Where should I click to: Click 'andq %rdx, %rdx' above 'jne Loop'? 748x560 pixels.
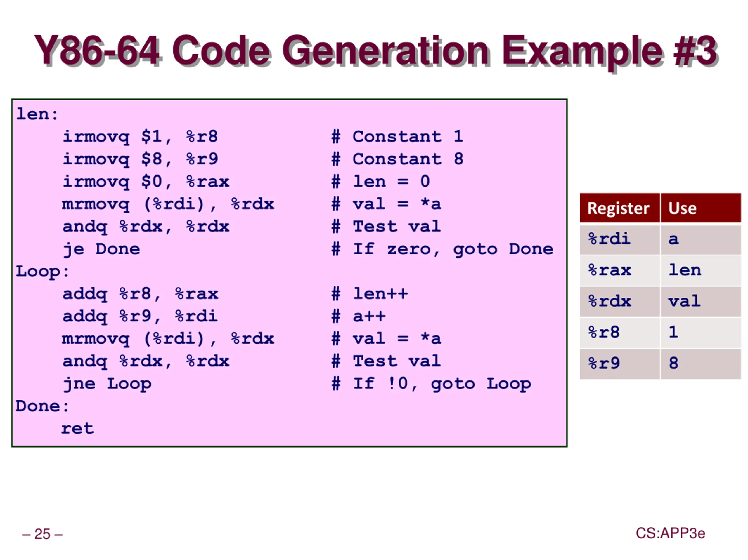tap(146, 362)
